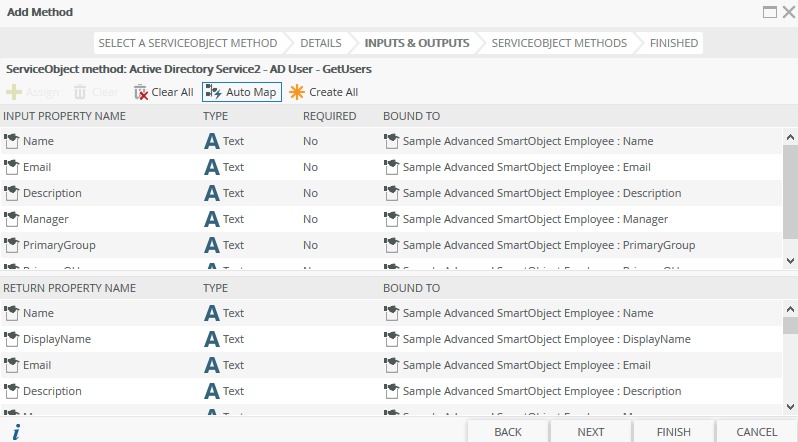The height and width of the screenshot is (442, 798).
Task: Click the input list scrollbar thumb
Action: 790,190
